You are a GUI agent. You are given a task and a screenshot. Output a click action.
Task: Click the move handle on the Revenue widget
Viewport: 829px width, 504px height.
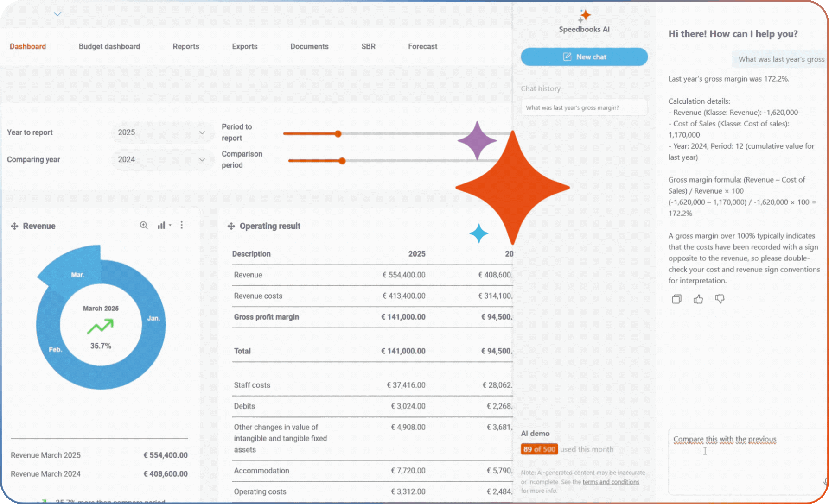tap(14, 226)
